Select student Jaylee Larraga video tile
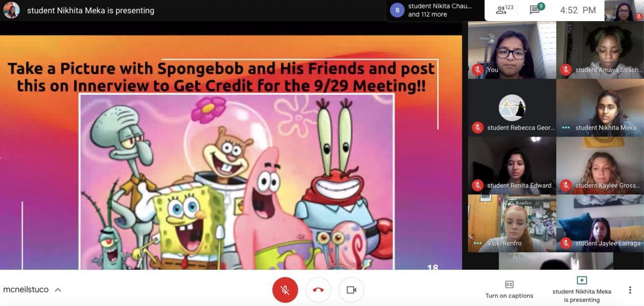The width and height of the screenshot is (644, 306). (x=600, y=223)
